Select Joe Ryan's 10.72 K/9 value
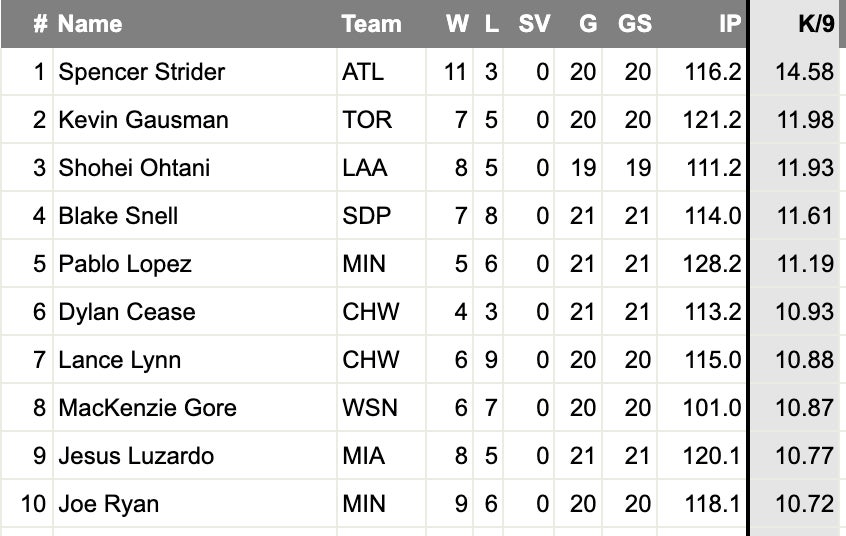 [x=804, y=504]
